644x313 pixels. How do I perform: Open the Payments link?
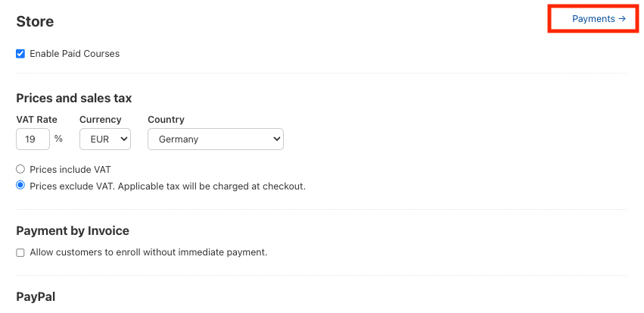coord(593,19)
